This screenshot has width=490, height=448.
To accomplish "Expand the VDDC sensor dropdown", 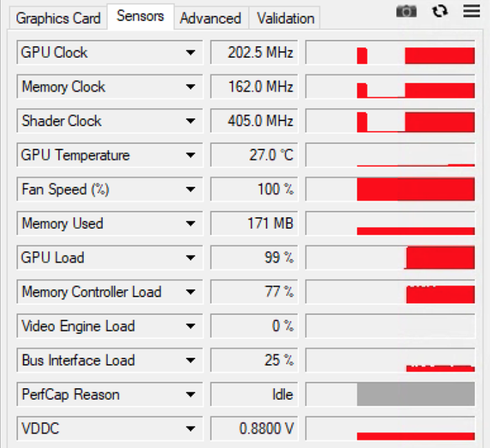I will click(191, 429).
